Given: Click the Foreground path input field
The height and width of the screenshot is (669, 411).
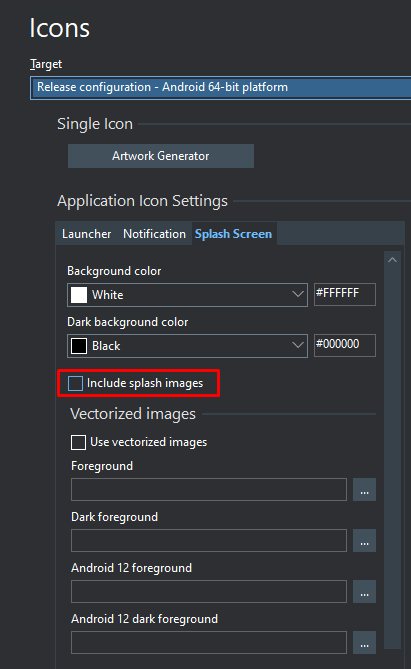Looking at the screenshot, I should pos(209,489).
